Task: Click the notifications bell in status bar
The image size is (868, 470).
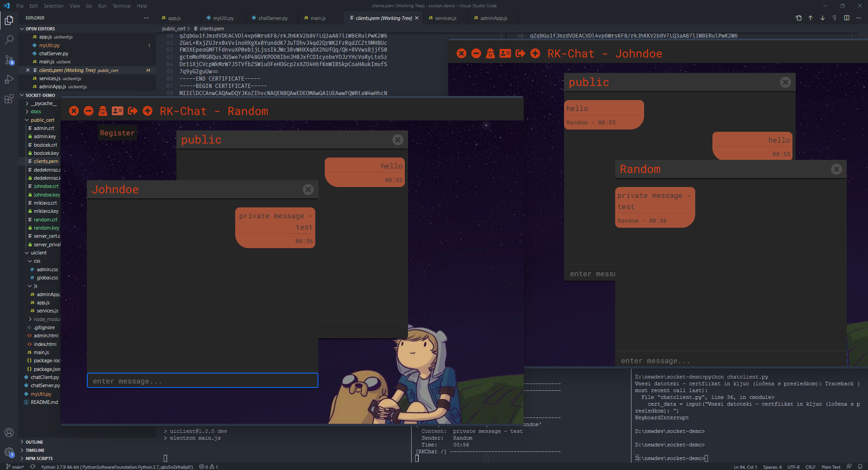Action: point(860,467)
